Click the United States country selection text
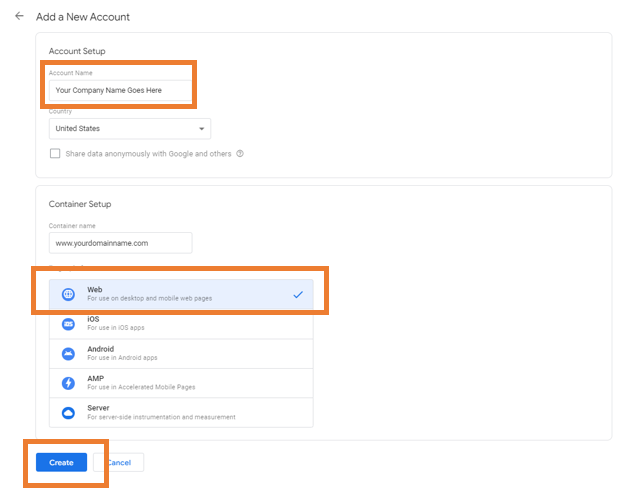This screenshot has height=491, width=625. point(78,129)
